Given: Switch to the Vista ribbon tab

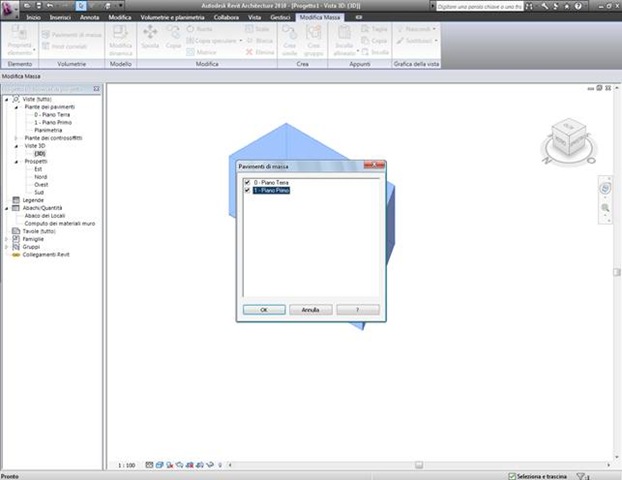Looking at the screenshot, I should 254,17.
